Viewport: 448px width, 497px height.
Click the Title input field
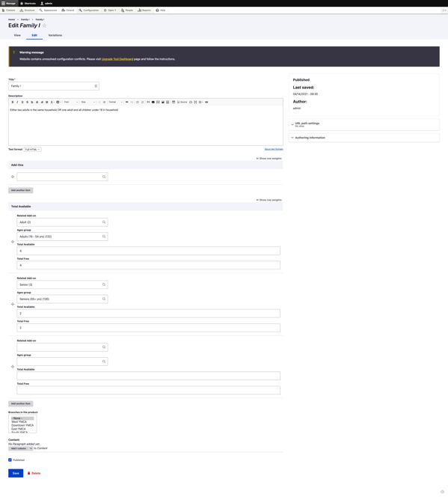coord(54,86)
